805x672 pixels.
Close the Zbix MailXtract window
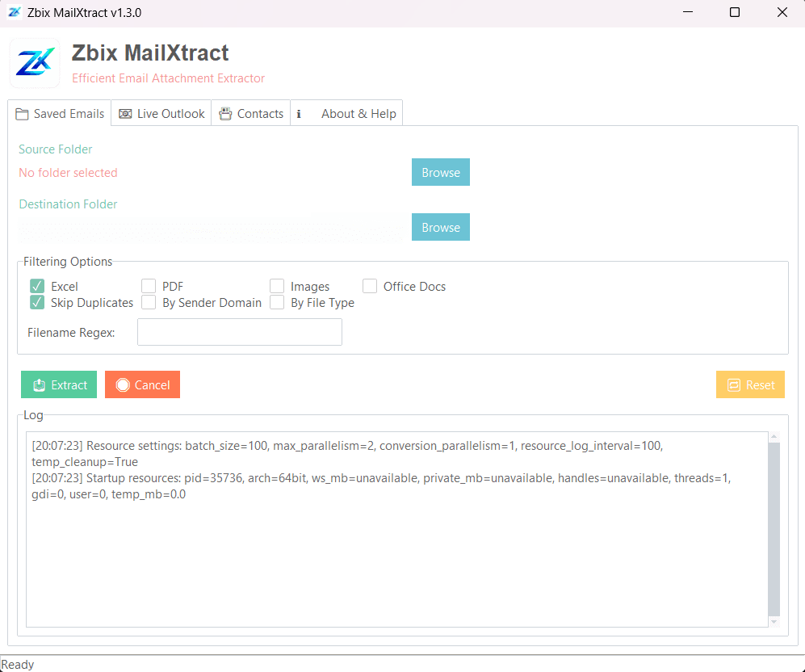(x=782, y=12)
